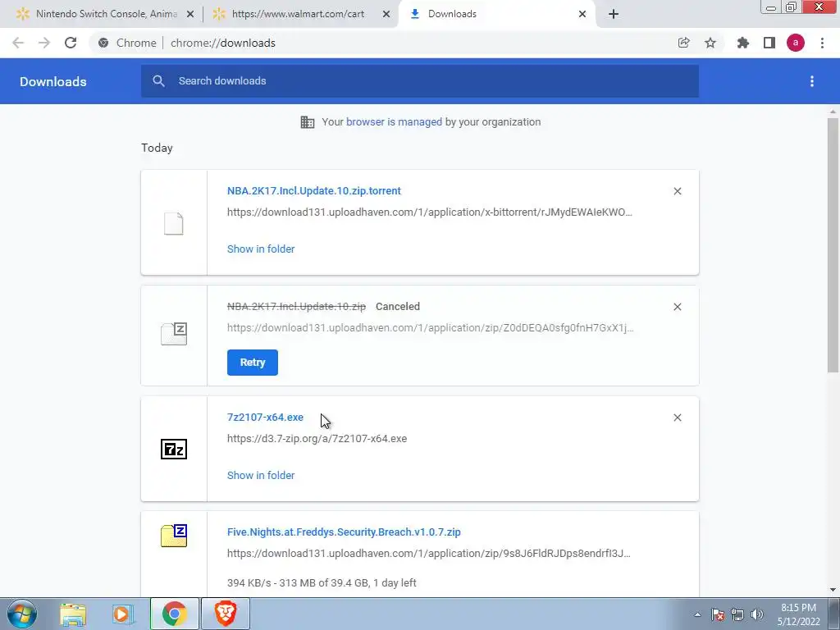Remove 7z2107-x64.exe from the list
The image size is (840, 630).
tap(677, 418)
